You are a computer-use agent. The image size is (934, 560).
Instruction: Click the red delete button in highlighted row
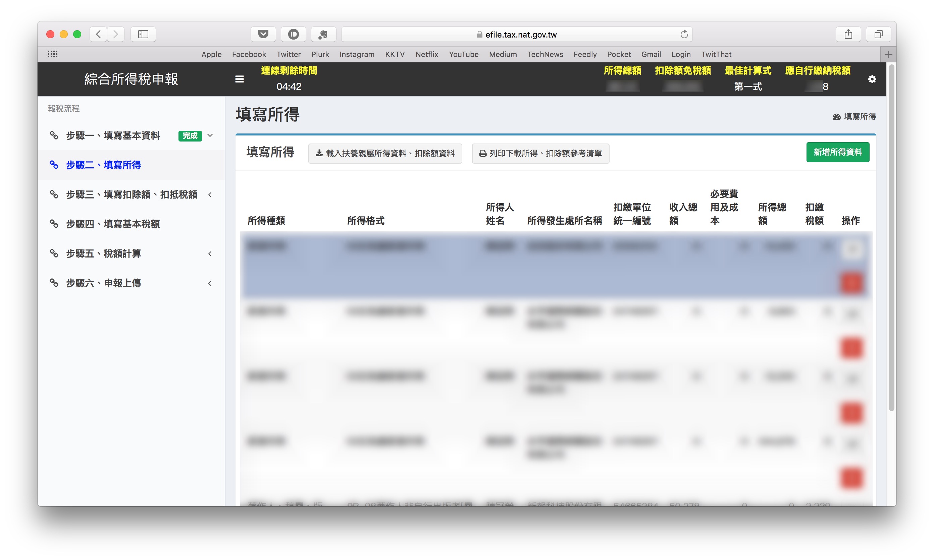tap(851, 283)
